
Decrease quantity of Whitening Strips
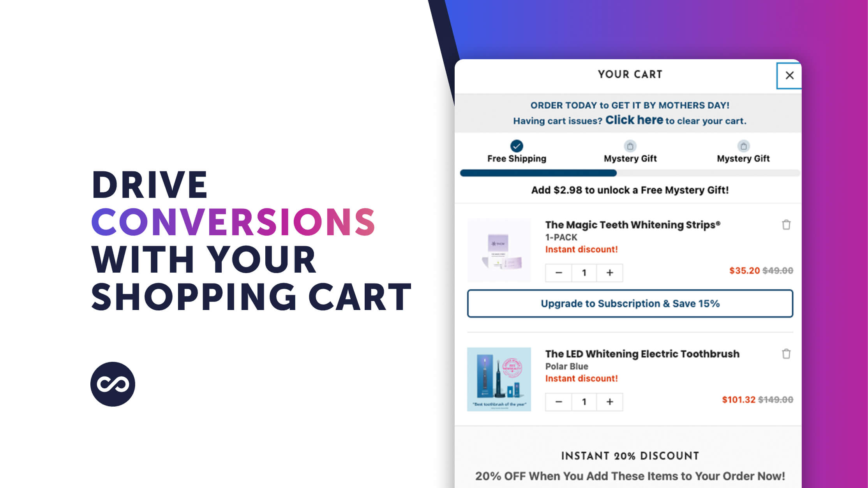pyautogui.click(x=557, y=273)
